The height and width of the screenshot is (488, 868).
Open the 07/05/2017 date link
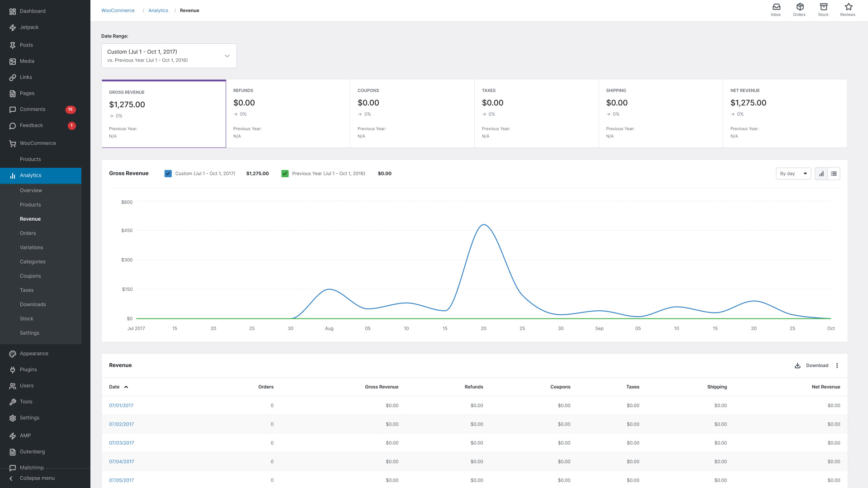[x=121, y=480]
